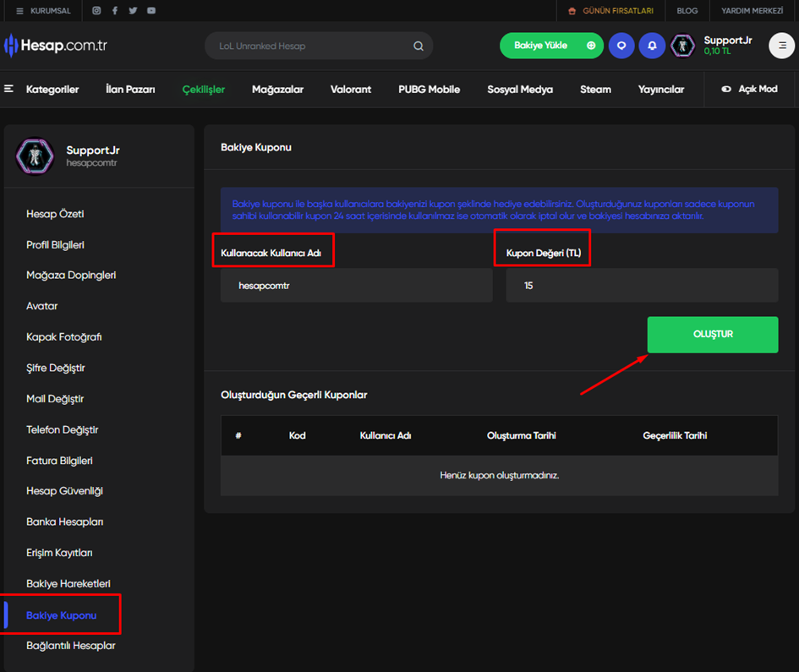The height and width of the screenshot is (672, 799).
Task: Open the blue messages chat icon
Action: click(621, 46)
